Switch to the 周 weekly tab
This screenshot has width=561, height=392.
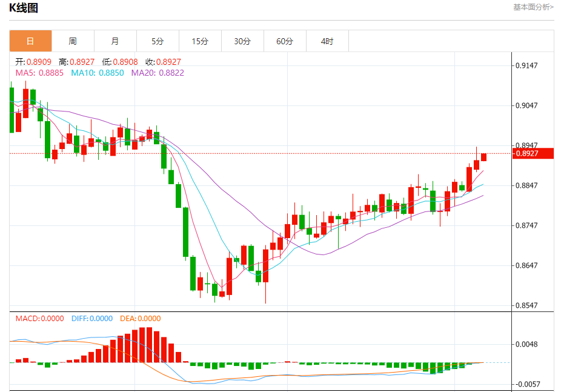tap(73, 41)
